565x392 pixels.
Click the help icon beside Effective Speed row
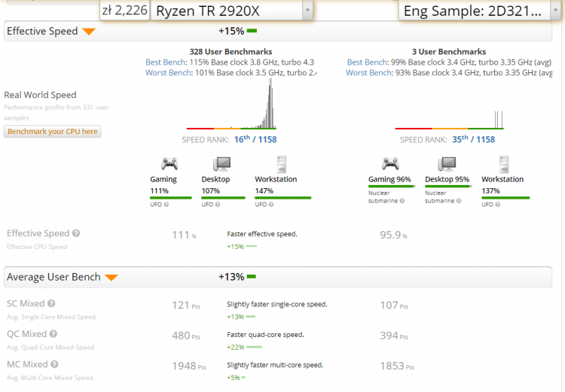click(76, 234)
